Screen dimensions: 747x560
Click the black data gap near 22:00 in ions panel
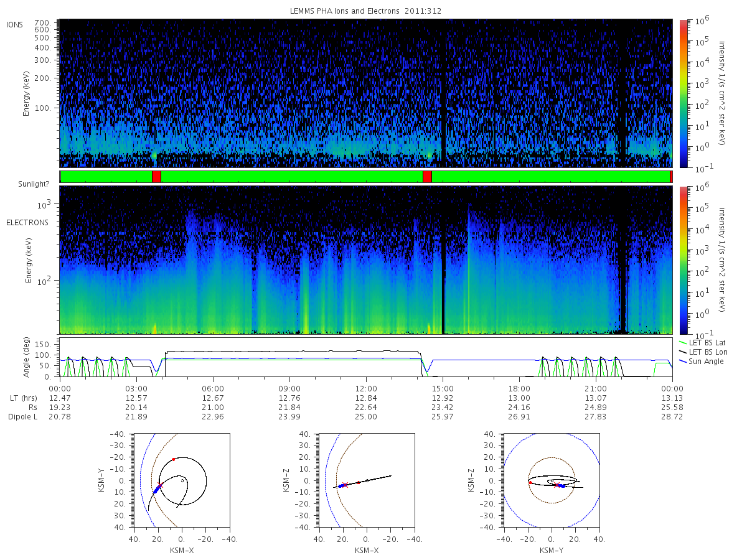click(x=622, y=93)
